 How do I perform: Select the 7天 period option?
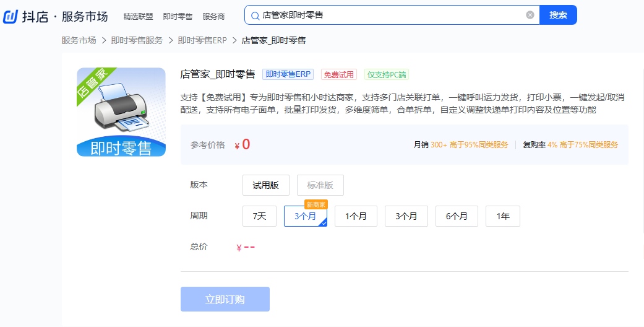(259, 216)
